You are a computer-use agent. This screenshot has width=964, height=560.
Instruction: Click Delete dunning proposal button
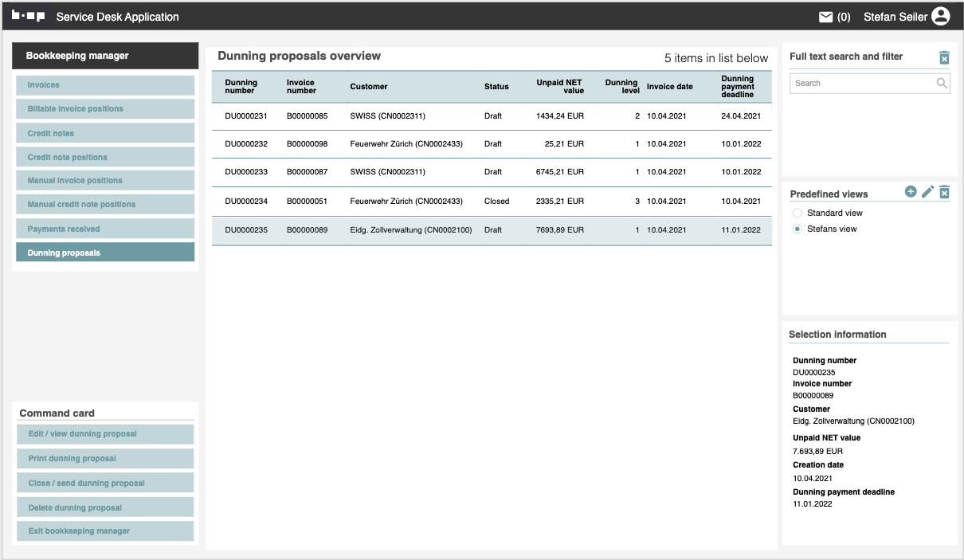click(x=105, y=508)
